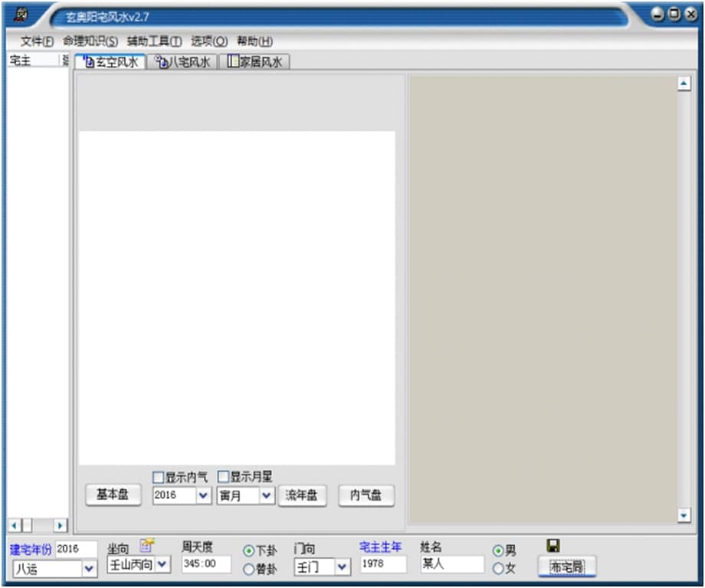Screen dimensions: 705x588
Task: Click the 流年盘 button
Action: pyautogui.click(x=302, y=495)
